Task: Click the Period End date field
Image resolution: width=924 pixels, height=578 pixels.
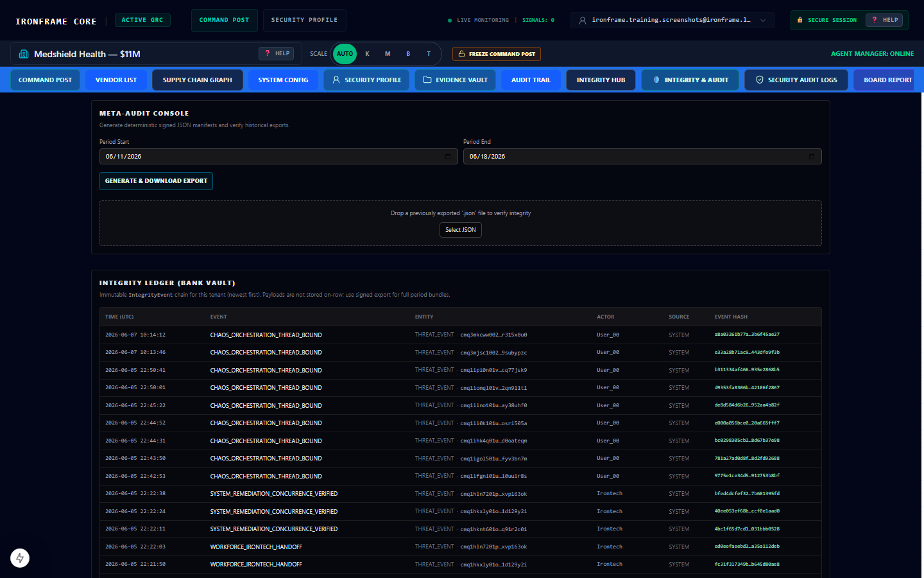Action: tap(642, 157)
